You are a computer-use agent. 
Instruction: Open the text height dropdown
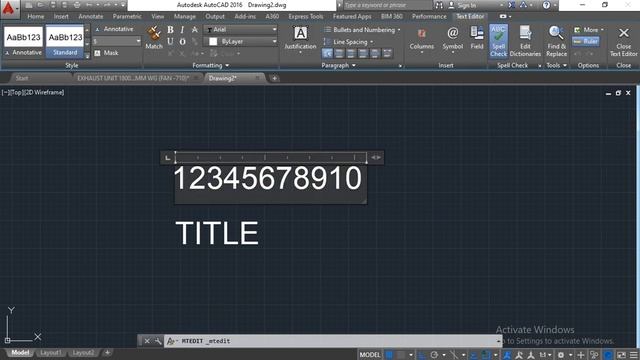coord(117,41)
